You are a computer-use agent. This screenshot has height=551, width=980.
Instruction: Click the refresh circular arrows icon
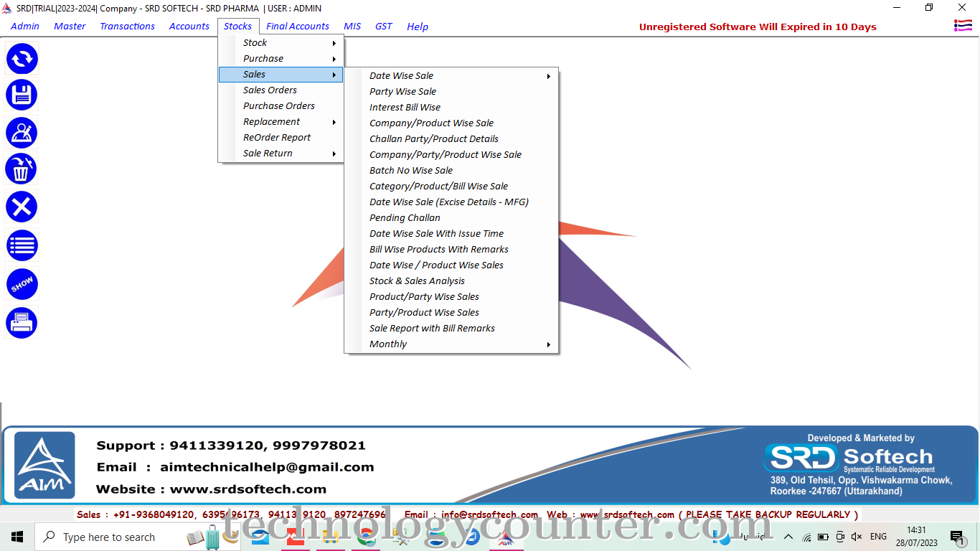pyautogui.click(x=22, y=59)
